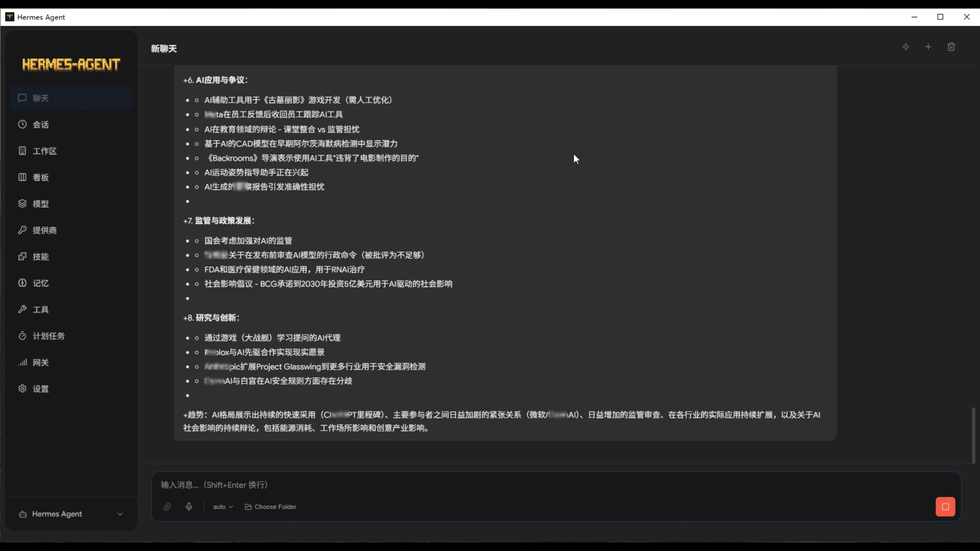
Task: Click the Hermes Agent app icon in title bar
Action: (x=10, y=17)
